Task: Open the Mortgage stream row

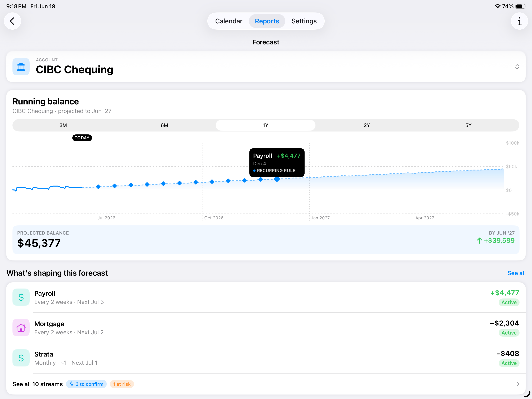Action: coord(266,328)
